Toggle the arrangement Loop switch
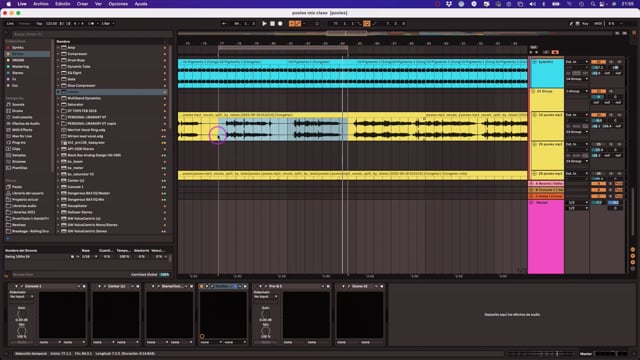This screenshot has width=640, height=360. 367,24
